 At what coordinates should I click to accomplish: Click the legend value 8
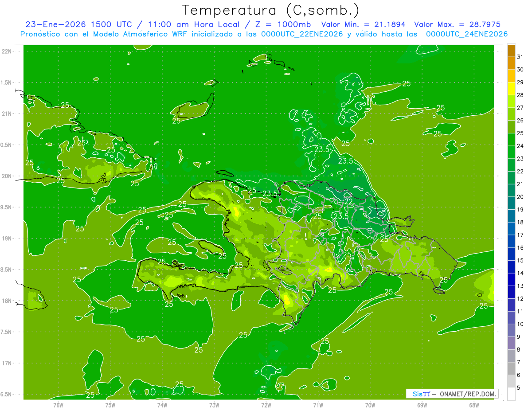coord(519,349)
